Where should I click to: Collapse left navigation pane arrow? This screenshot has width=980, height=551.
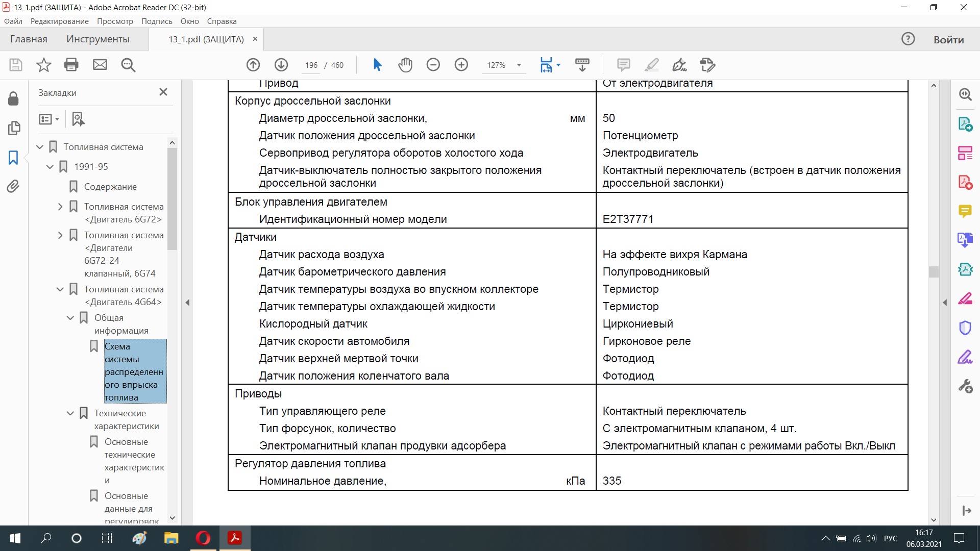tap(187, 303)
